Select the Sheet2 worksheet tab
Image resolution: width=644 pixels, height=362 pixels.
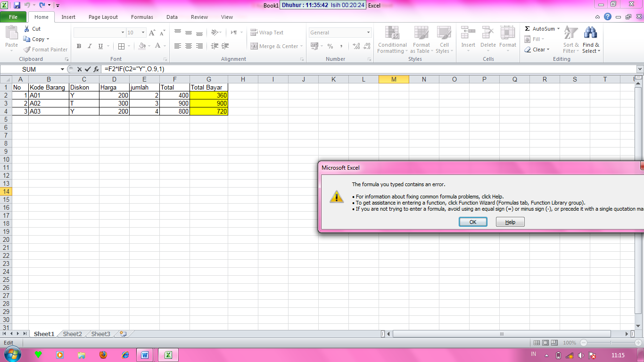click(73, 334)
